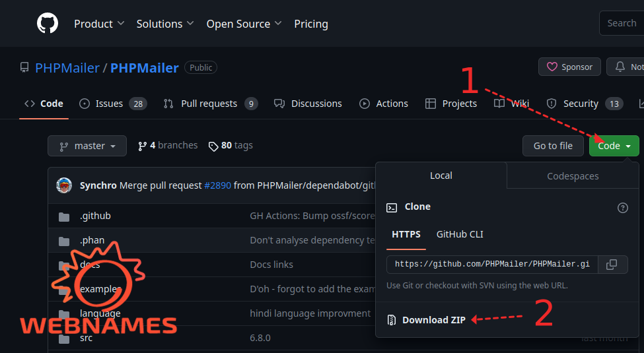The width and height of the screenshot is (644, 353).
Task: Open the Pull requests tab
Action: click(x=210, y=104)
